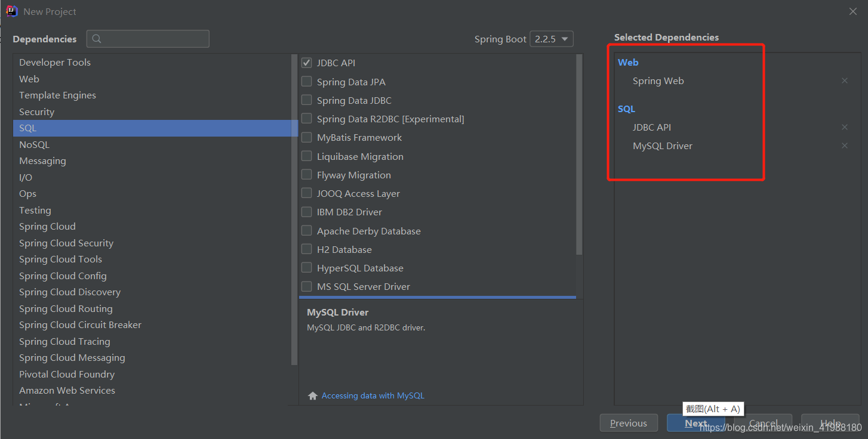
Task: Remove Spring Web dependency with X icon
Action: 845,81
